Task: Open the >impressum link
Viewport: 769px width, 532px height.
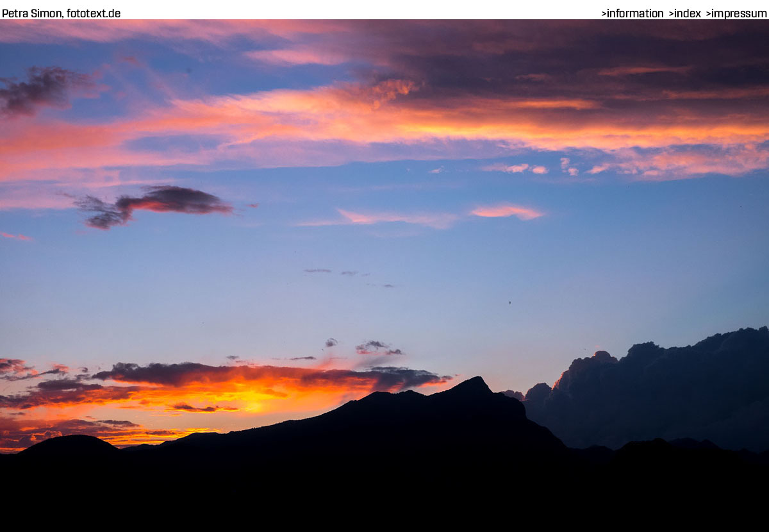Action: point(736,13)
